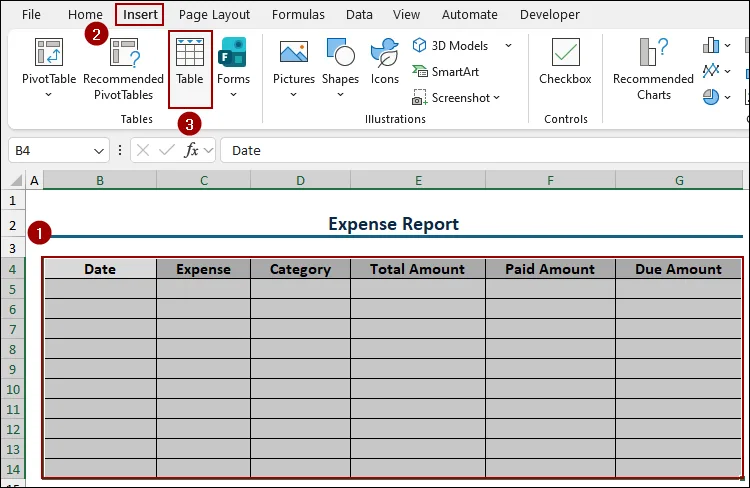Select column E header
This screenshot has width=750, height=488.
coord(419,180)
